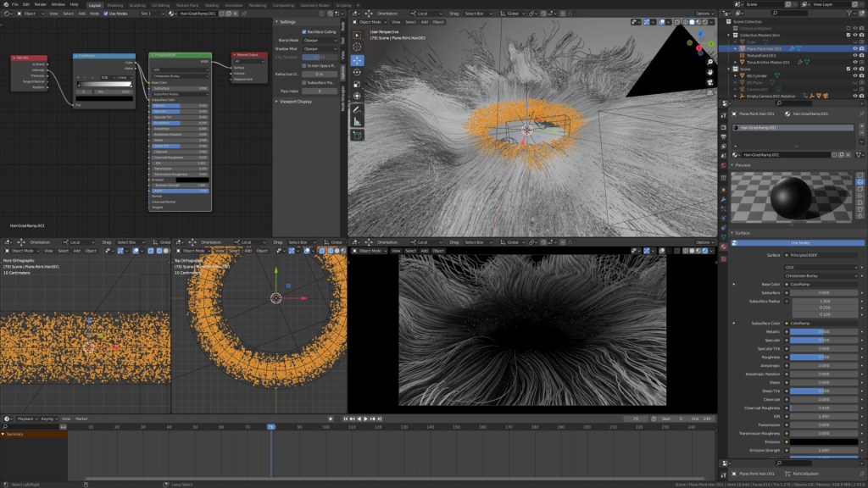This screenshot has height=488, width=868.
Task: Open the Blend Mode dropdown
Action: point(319,40)
